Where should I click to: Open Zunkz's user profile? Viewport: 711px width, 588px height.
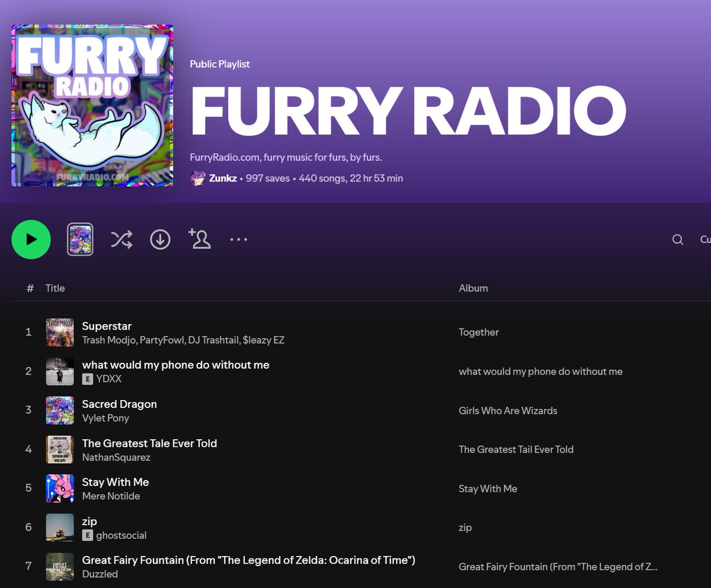point(223,178)
